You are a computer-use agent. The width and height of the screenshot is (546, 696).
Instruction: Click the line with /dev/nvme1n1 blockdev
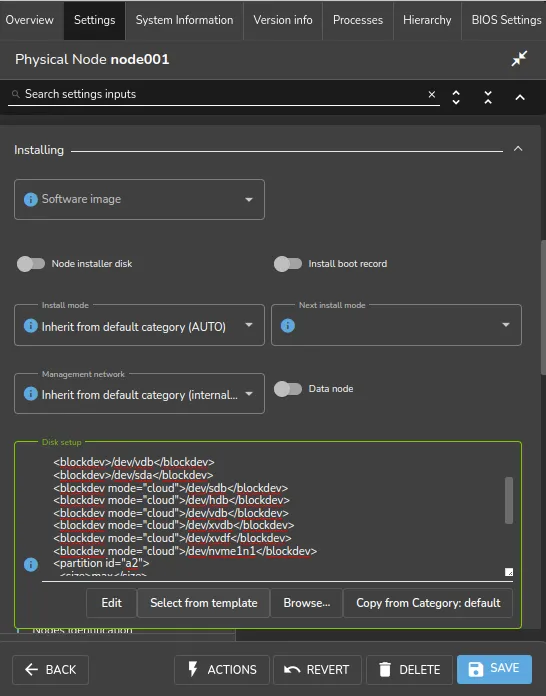tap(185, 551)
